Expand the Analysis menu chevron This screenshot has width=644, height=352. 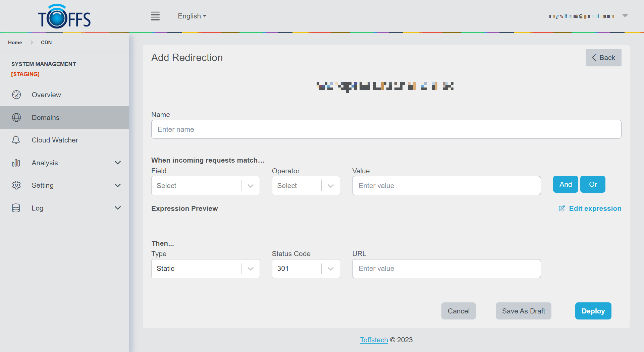[118, 163]
